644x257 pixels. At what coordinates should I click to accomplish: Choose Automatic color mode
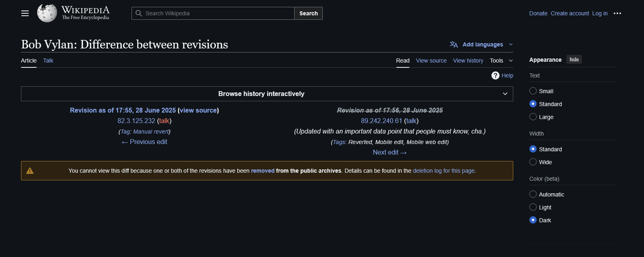pyautogui.click(x=533, y=194)
